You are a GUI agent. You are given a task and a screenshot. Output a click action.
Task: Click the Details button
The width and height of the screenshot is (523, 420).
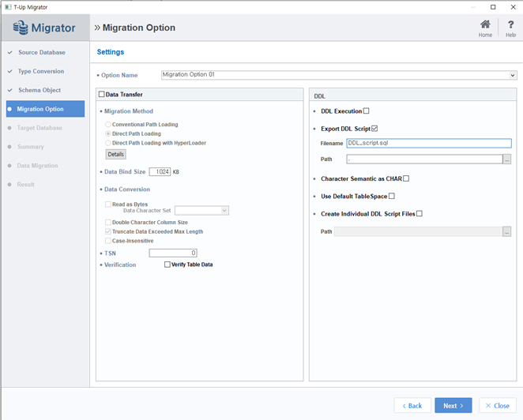(x=116, y=154)
